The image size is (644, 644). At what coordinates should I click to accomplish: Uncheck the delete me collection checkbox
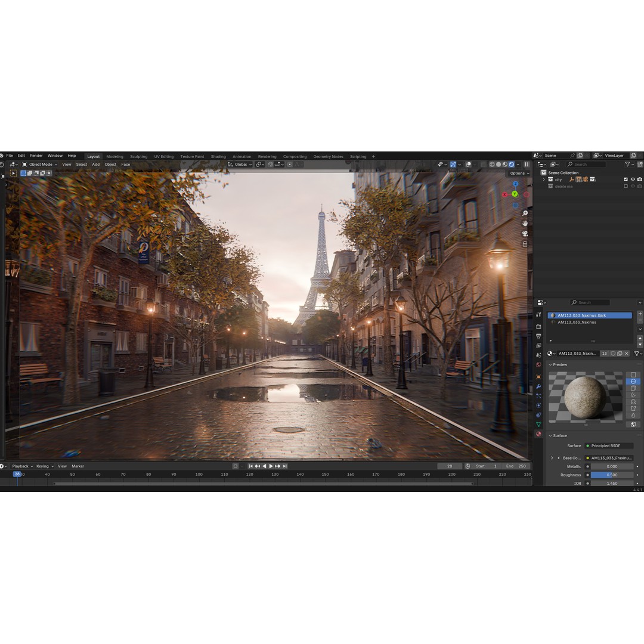(x=626, y=186)
